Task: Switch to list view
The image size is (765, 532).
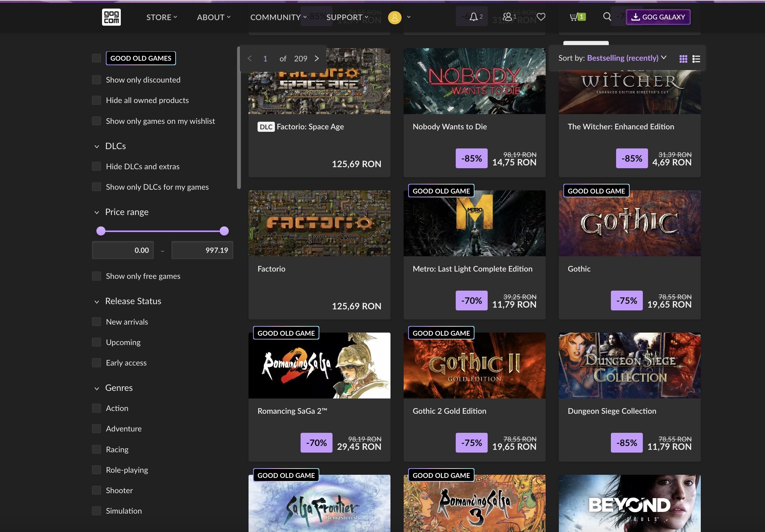Action: pos(696,59)
